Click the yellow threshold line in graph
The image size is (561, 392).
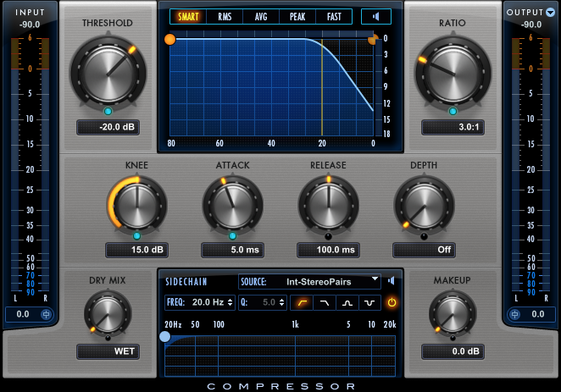tap(322, 87)
